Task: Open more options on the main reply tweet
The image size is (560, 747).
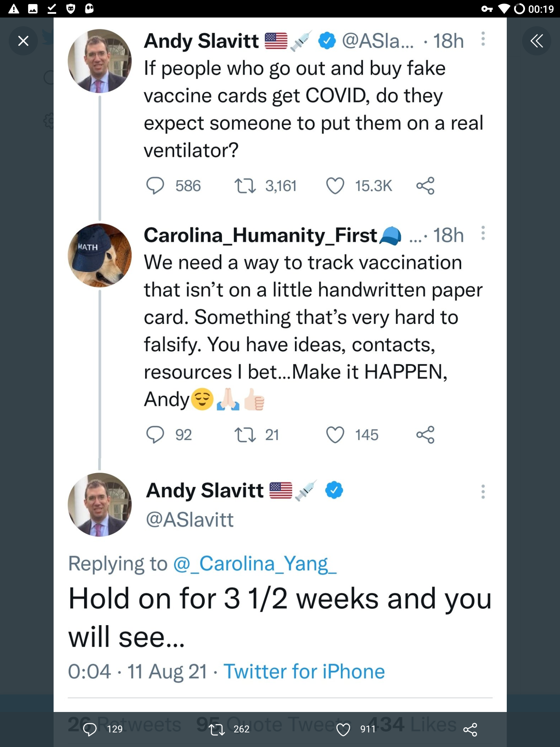Action: (483, 492)
